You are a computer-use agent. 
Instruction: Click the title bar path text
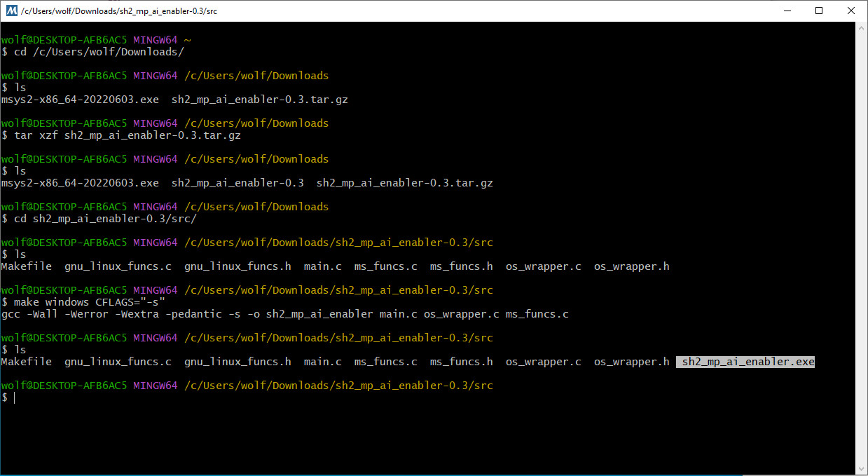click(x=119, y=11)
